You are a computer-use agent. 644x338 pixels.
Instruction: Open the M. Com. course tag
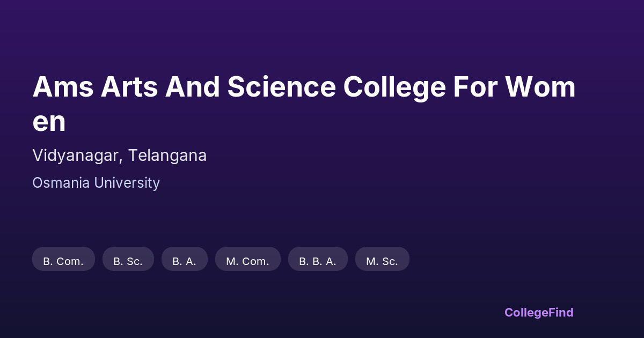click(x=247, y=261)
